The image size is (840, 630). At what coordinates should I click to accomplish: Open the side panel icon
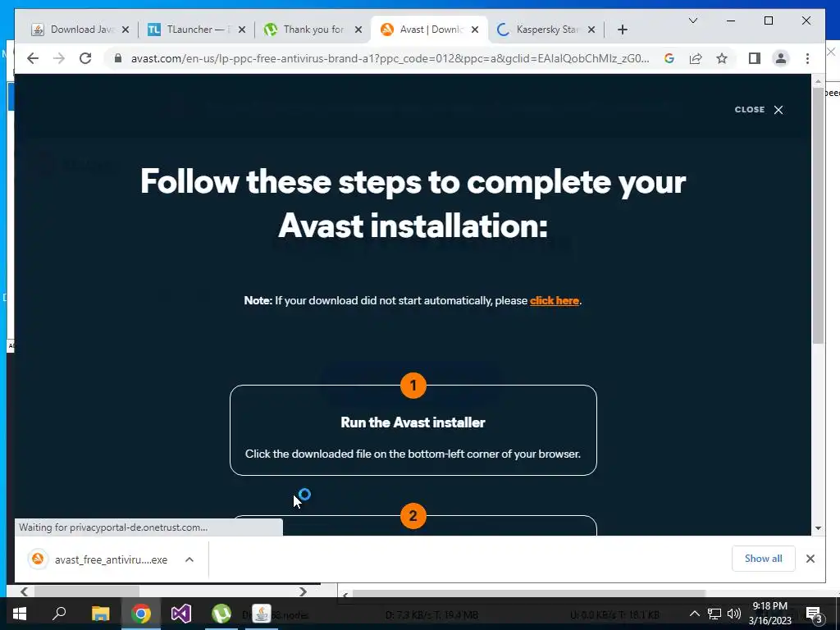755,58
